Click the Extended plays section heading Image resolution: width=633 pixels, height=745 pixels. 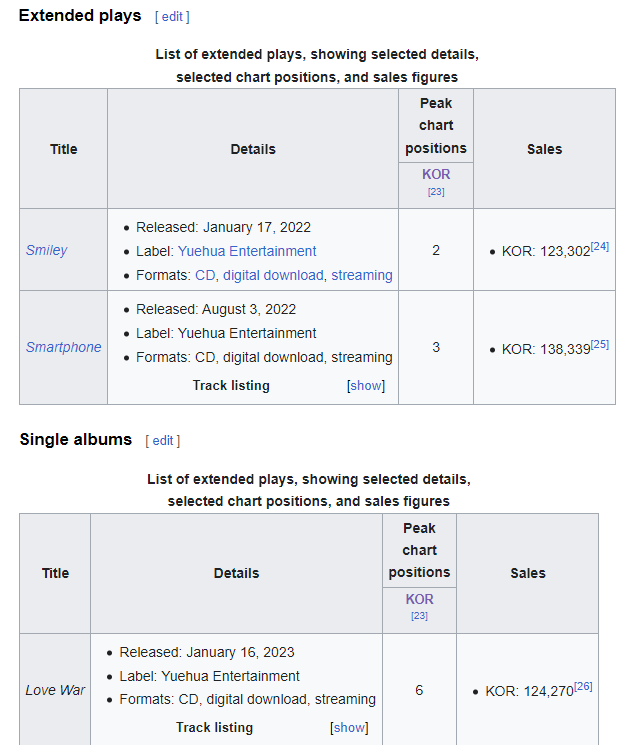[x=80, y=16]
